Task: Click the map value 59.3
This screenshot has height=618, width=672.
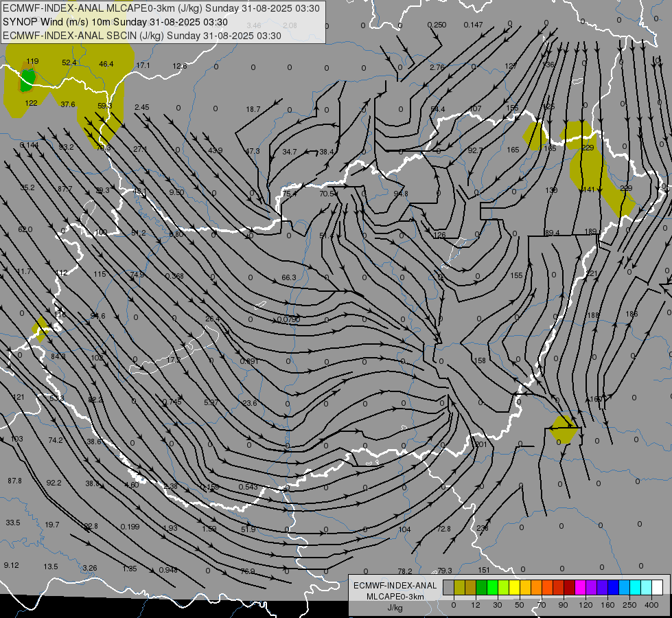Action: point(104,106)
